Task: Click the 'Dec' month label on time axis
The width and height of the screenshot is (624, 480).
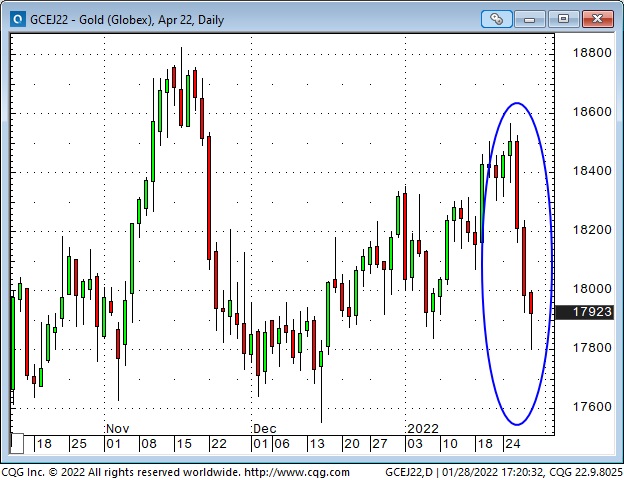Action: [x=265, y=429]
